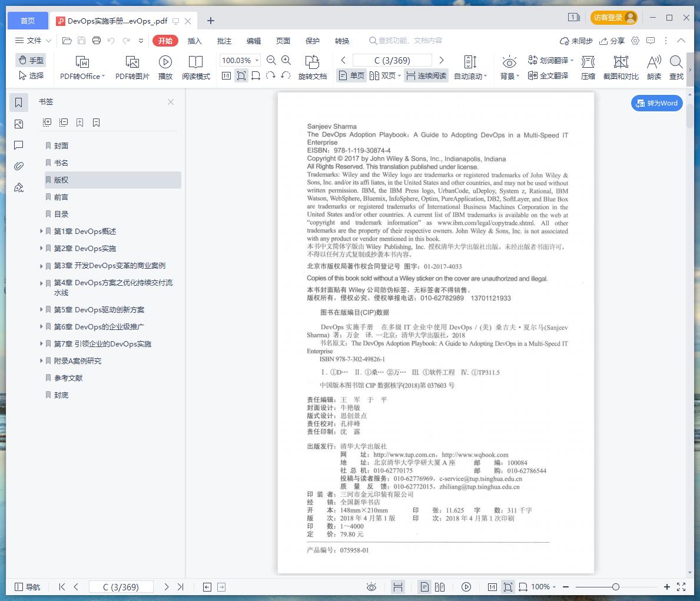
Task: Click the 访客登录 login button
Action: coord(614,18)
